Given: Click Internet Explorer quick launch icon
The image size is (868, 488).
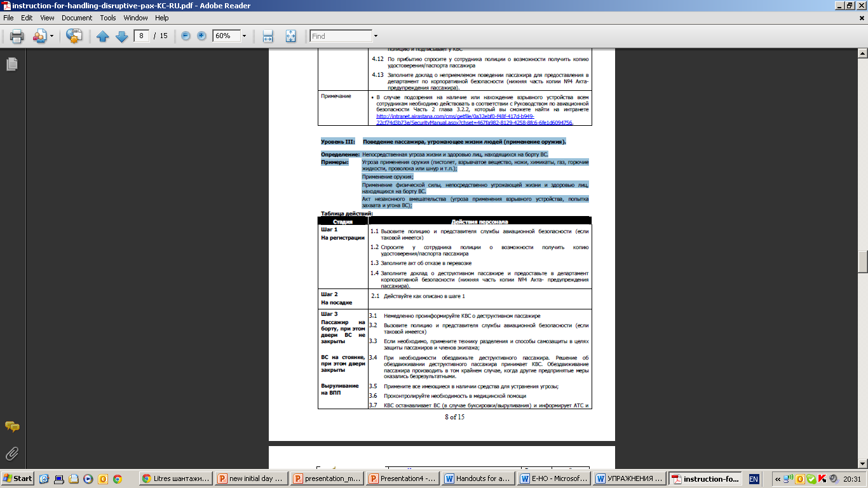Looking at the screenshot, I should click(x=44, y=479).
